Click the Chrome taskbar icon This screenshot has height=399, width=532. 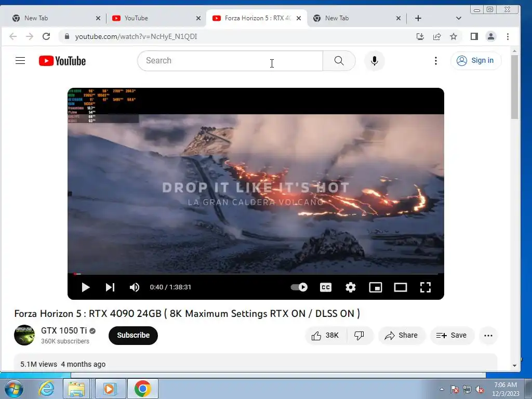coord(142,389)
